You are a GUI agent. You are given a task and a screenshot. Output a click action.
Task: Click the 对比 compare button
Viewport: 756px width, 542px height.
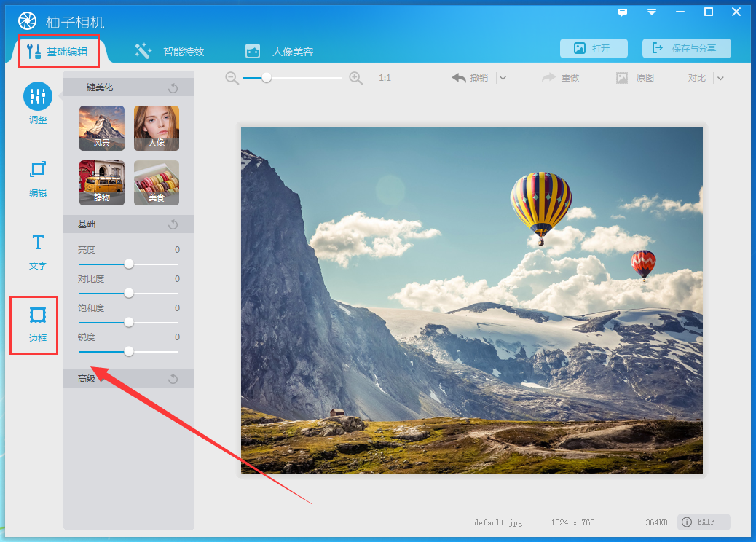[x=697, y=78]
